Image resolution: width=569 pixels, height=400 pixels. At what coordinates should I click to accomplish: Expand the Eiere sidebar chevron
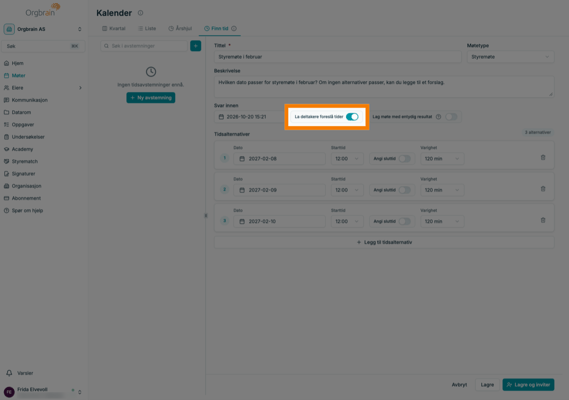[80, 88]
